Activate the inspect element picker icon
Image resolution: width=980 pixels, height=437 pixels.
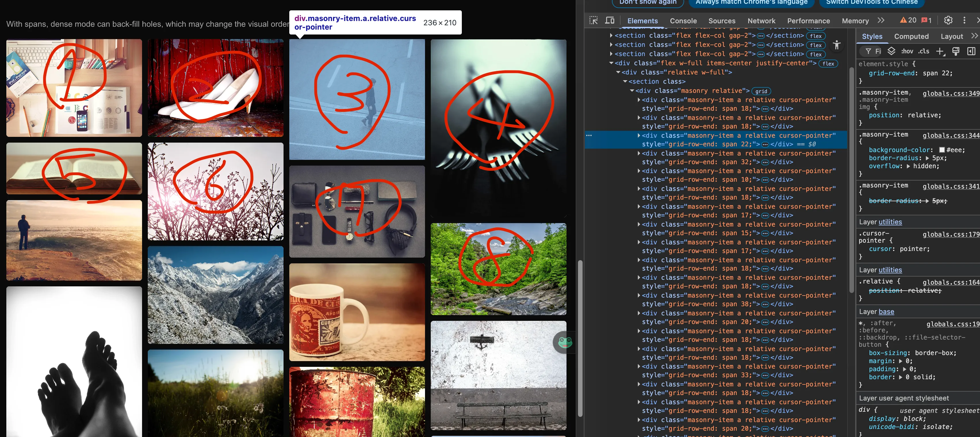coord(594,20)
